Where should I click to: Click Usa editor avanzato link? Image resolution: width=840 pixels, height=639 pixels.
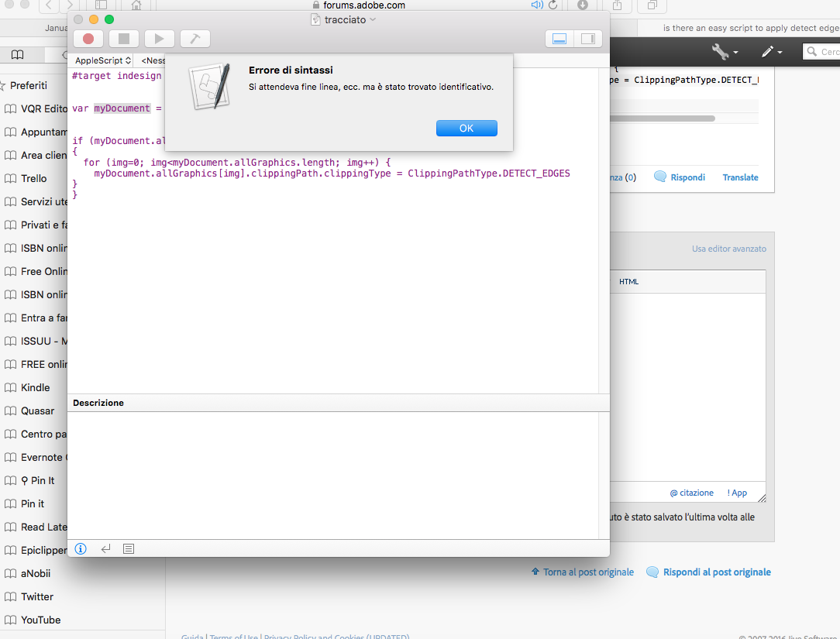tap(728, 249)
